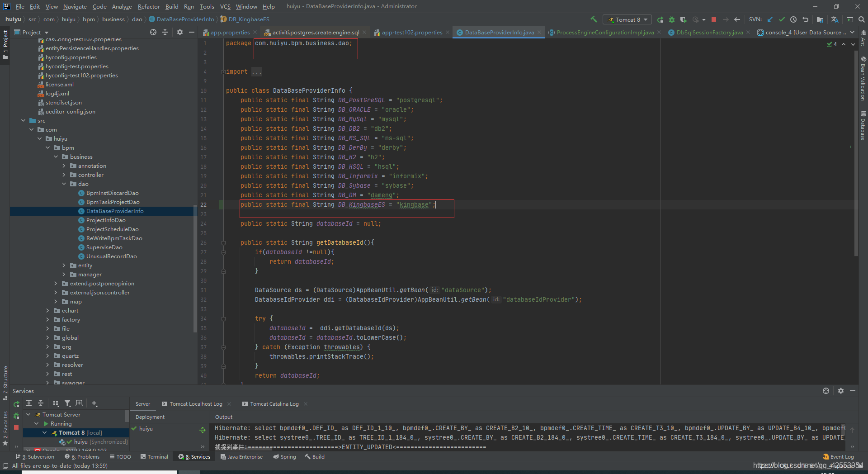
Task: Open Tomcat Localhost Log tab
Action: (x=196, y=404)
